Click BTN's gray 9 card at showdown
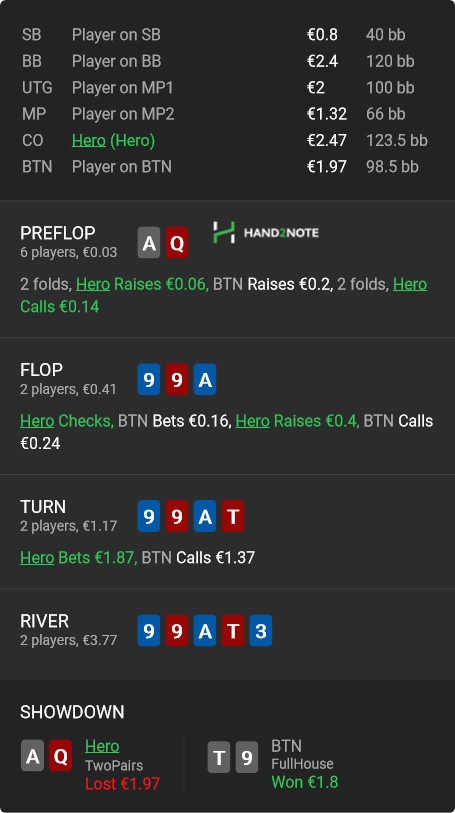The image size is (455, 813). [x=247, y=758]
